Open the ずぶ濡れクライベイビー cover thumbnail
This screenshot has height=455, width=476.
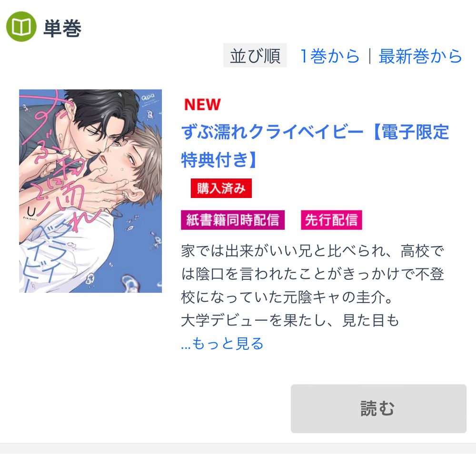coord(90,191)
